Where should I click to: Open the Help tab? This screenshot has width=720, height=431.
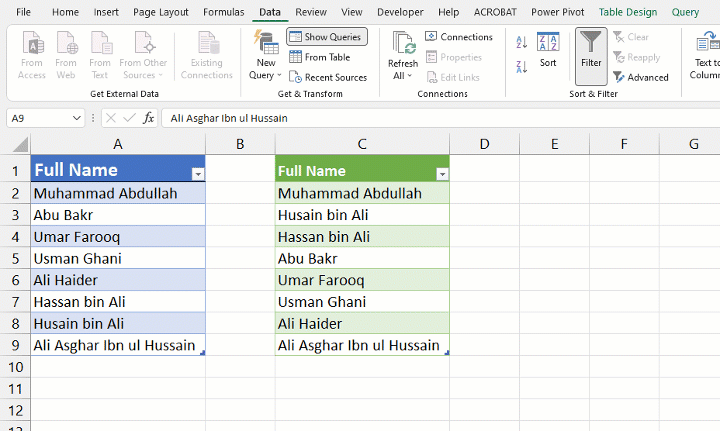click(449, 12)
